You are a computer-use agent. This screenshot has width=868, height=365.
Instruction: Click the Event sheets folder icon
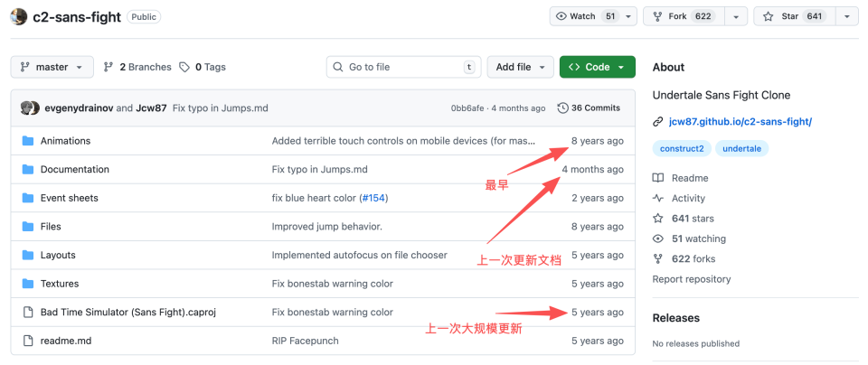(x=27, y=198)
